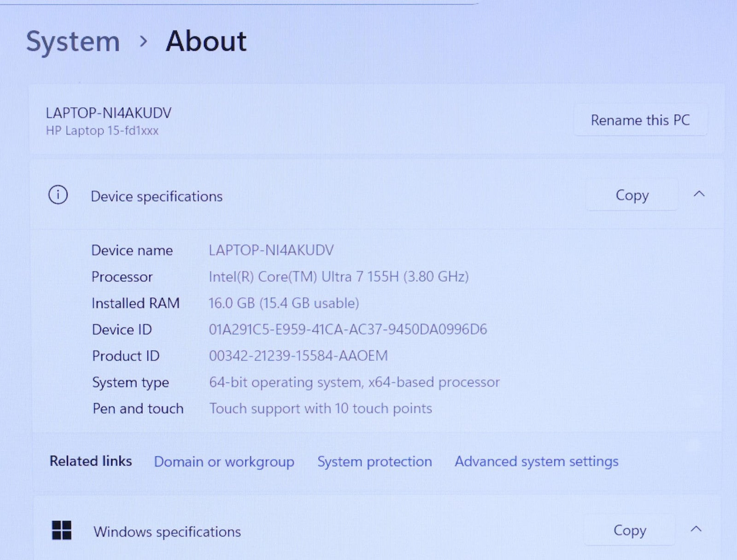Open the Domain or workgroup link
737x560 pixels.
tap(224, 461)
